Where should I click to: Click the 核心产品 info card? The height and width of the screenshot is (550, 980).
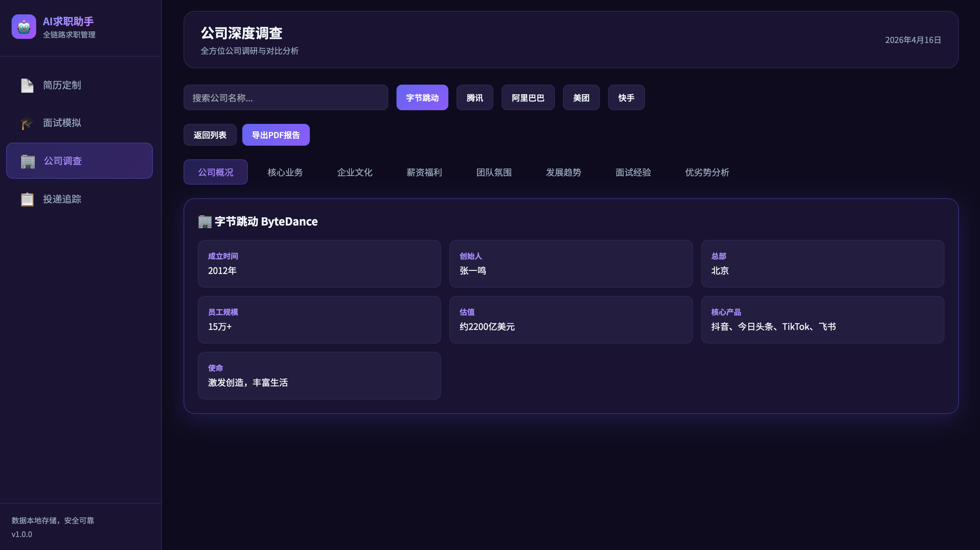coord(822,320)
